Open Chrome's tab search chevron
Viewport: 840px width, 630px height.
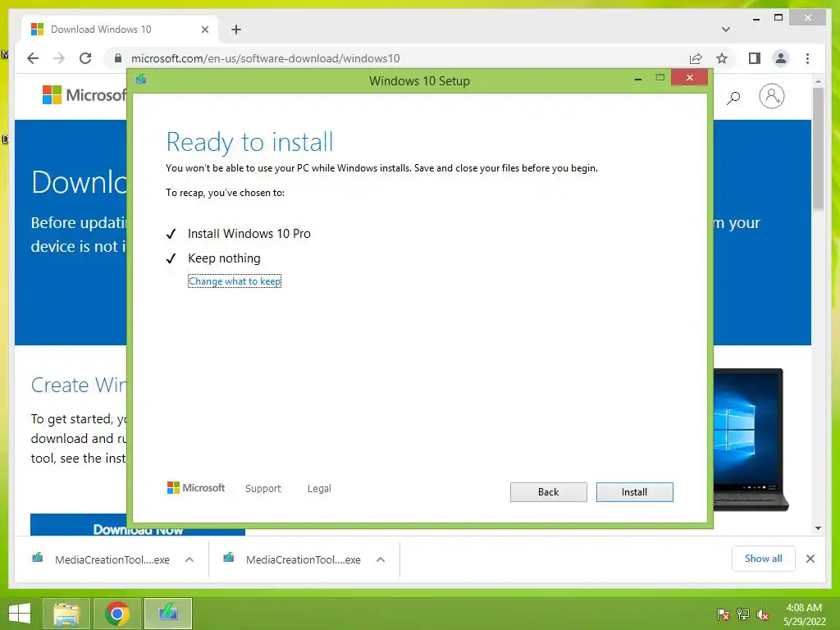(725, 30)
